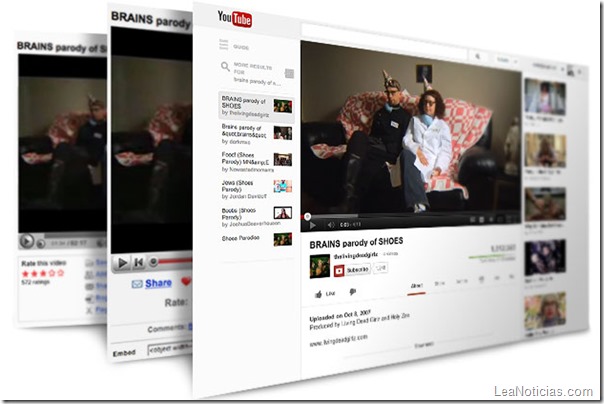Favorite using red heart icon in middle window

pos(186,282)
